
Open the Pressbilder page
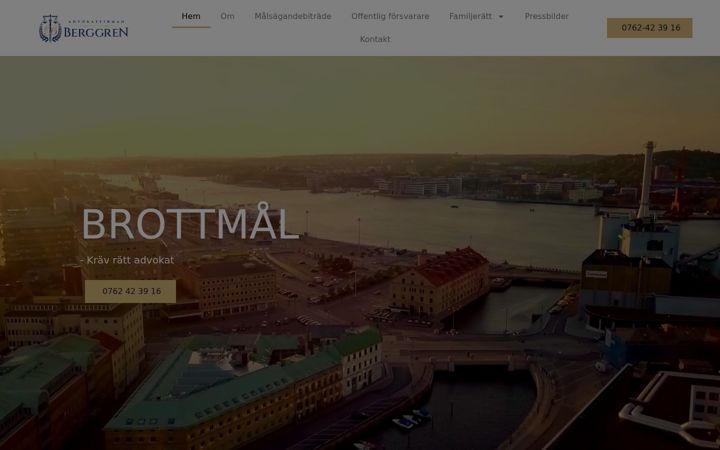[546, 17]
